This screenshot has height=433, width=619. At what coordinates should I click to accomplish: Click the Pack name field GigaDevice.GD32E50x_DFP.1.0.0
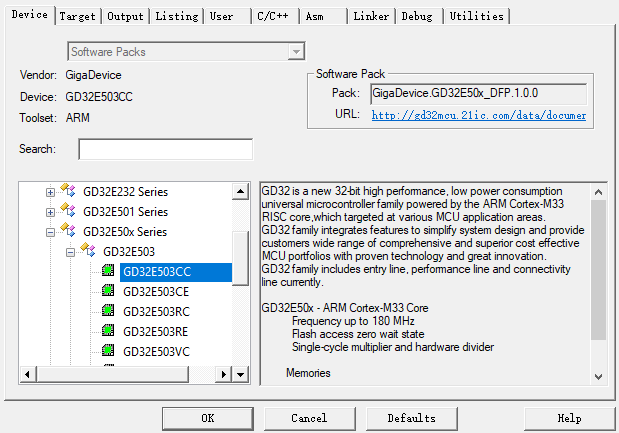[x=478, y=94]
